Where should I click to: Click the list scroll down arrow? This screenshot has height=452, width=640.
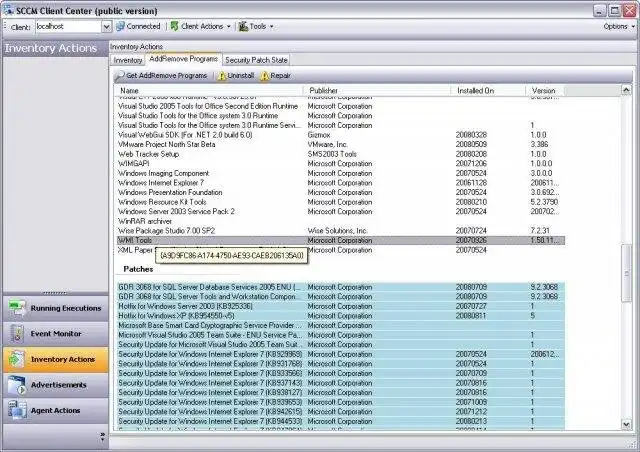coord(626,425)
